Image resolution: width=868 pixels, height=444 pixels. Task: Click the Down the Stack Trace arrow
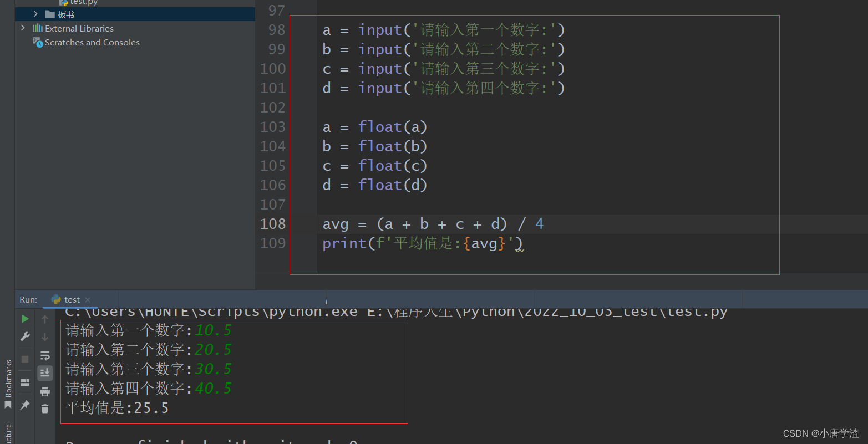(x=45, y=336)
